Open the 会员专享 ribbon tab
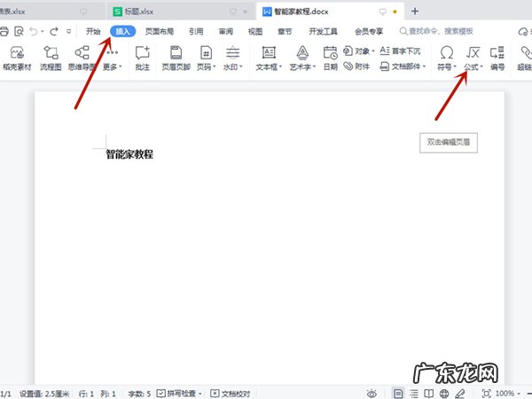 369,32
